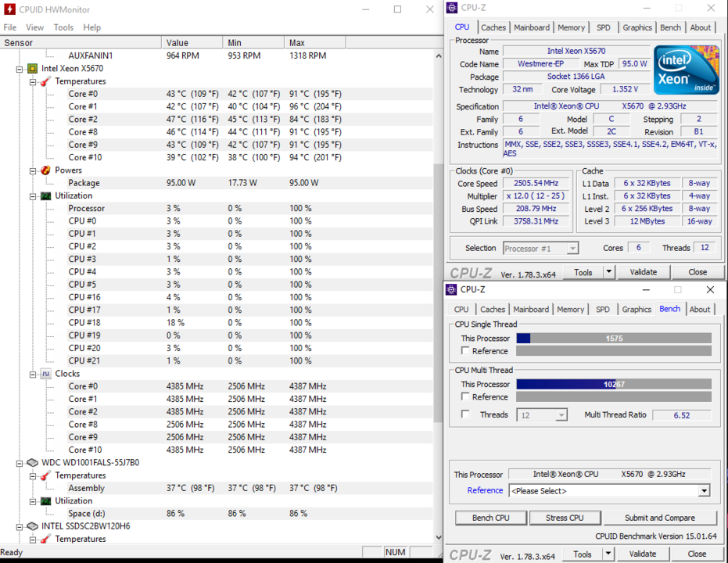Collapse Temperatures under the WDC drive
Image resolution: width=728 pixels, height=563 pixels.
pos(33,476)
